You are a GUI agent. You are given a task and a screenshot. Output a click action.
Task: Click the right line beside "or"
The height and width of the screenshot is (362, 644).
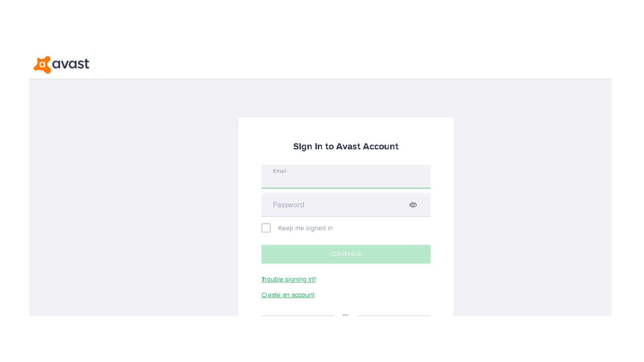[x=393, y=315]
